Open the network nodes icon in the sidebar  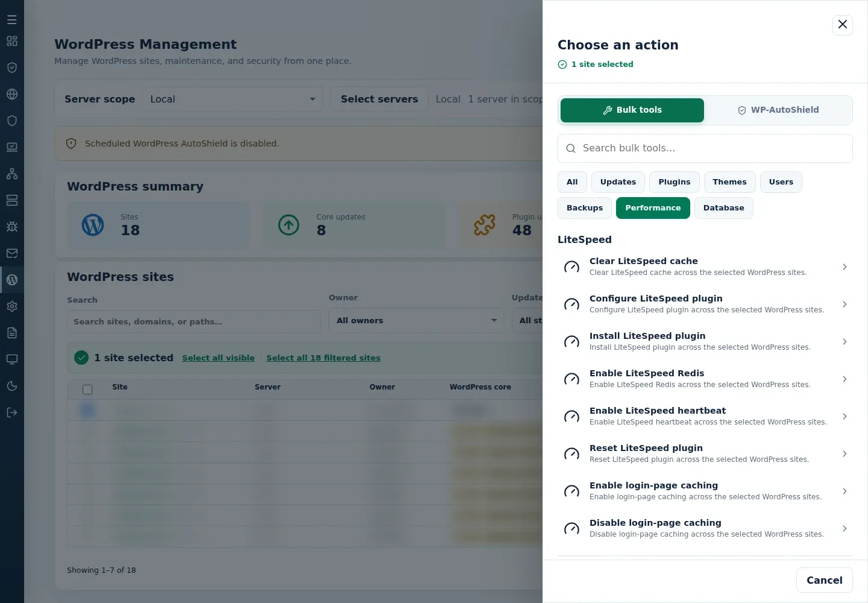pos(12,174)
